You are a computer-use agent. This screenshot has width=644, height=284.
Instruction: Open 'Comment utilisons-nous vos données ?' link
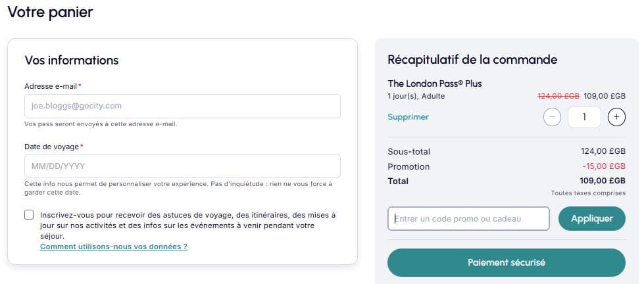pyautogui.click(x=114, y=247)
